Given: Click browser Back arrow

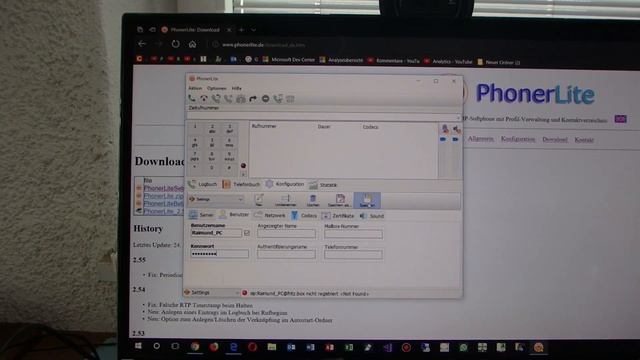Looking at the screenshot, I should click(142, 43).
